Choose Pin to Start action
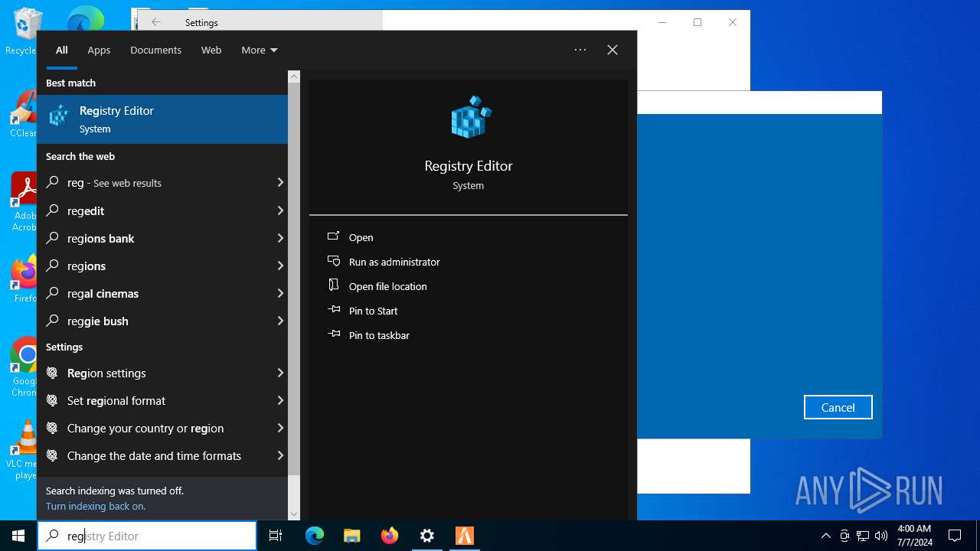 point(374,311)
